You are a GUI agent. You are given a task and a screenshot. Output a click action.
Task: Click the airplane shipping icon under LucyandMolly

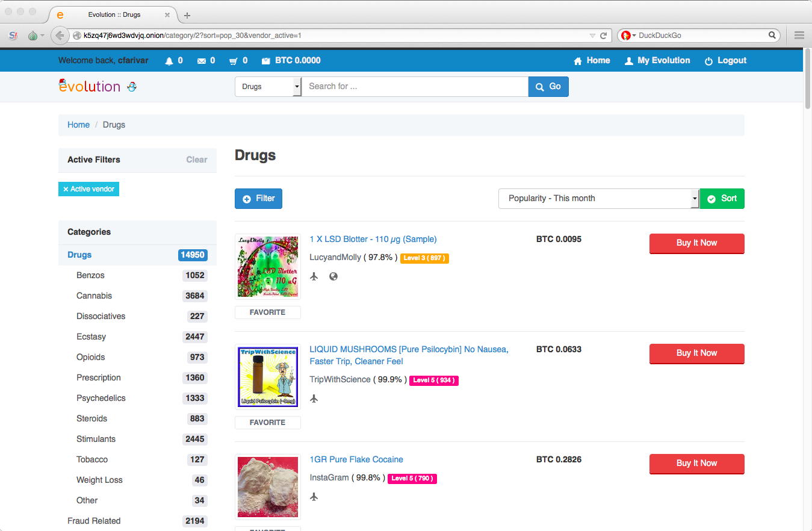pos(314,276)
